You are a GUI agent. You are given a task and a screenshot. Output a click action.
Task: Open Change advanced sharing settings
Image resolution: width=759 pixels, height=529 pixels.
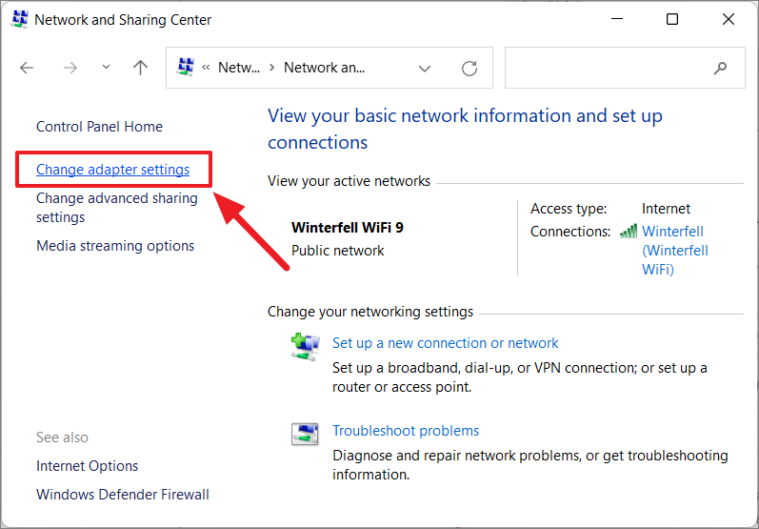coord(117,208)
